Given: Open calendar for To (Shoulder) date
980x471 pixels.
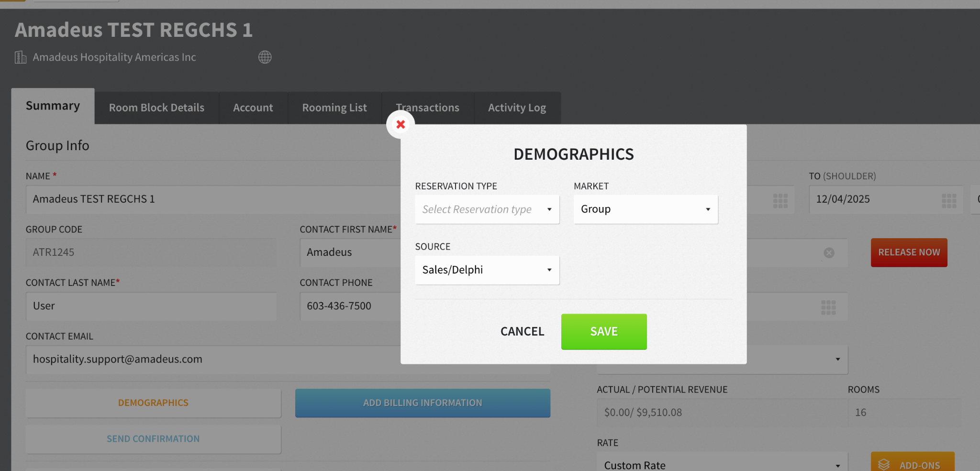Looking at the screenshot, I should coord(949,201).
